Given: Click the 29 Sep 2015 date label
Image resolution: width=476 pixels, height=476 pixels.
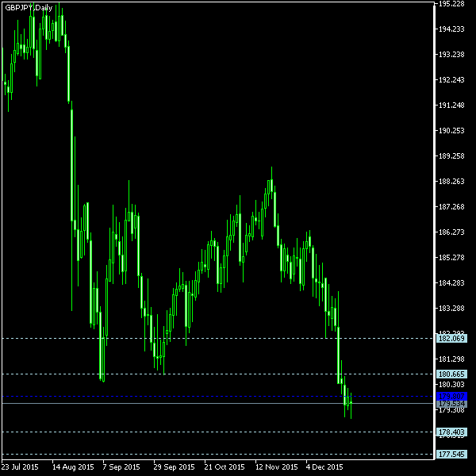Looking at the screenshot, I should click(x=175, y=467).
